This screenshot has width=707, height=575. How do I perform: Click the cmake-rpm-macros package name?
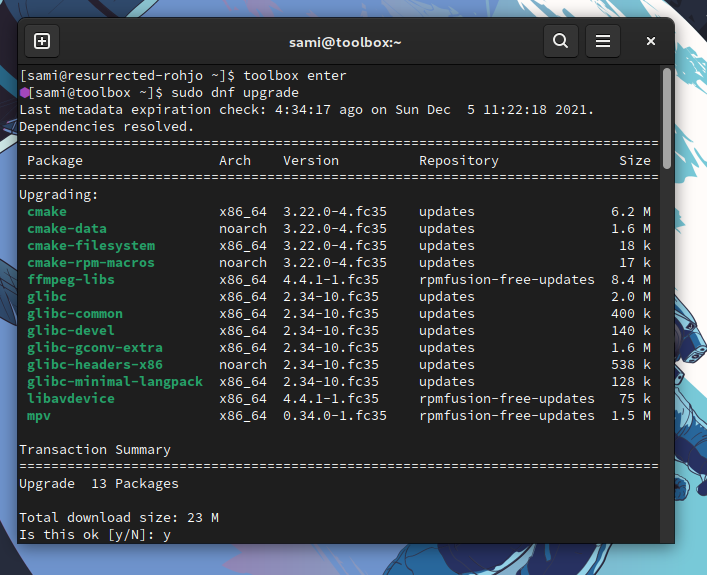[x=91, y=262]
